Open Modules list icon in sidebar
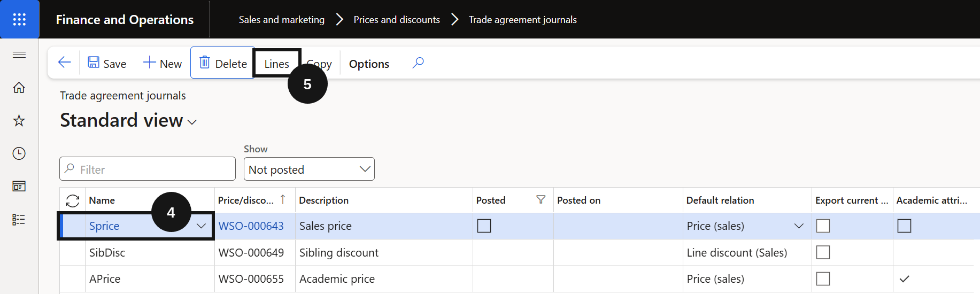980x294 pixels. tap(19, 220)
